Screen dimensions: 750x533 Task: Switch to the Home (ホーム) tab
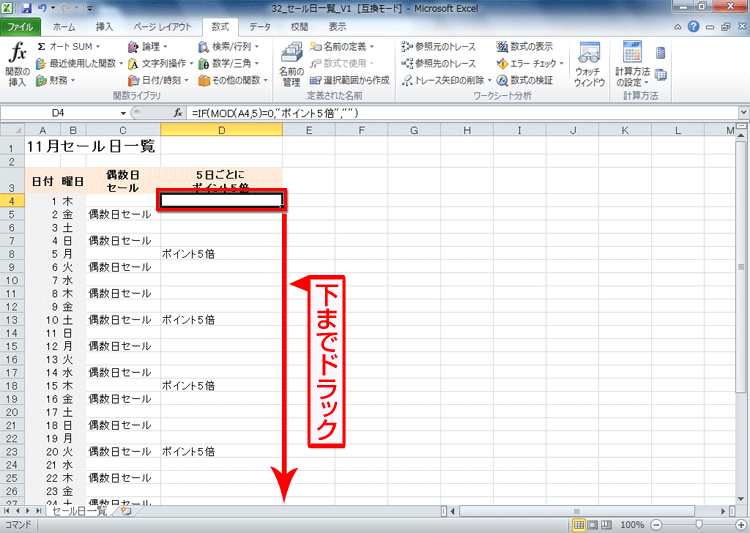(x=64, y=27)
